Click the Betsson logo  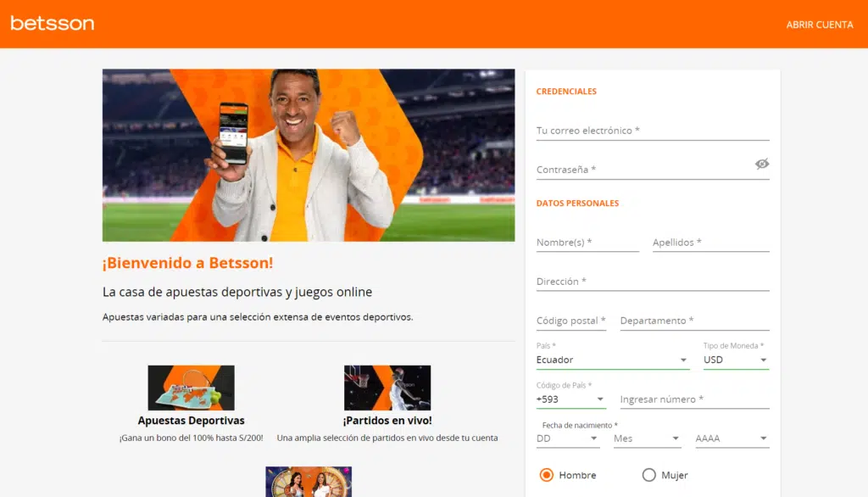pyautogui.click(x=52, y=24)
